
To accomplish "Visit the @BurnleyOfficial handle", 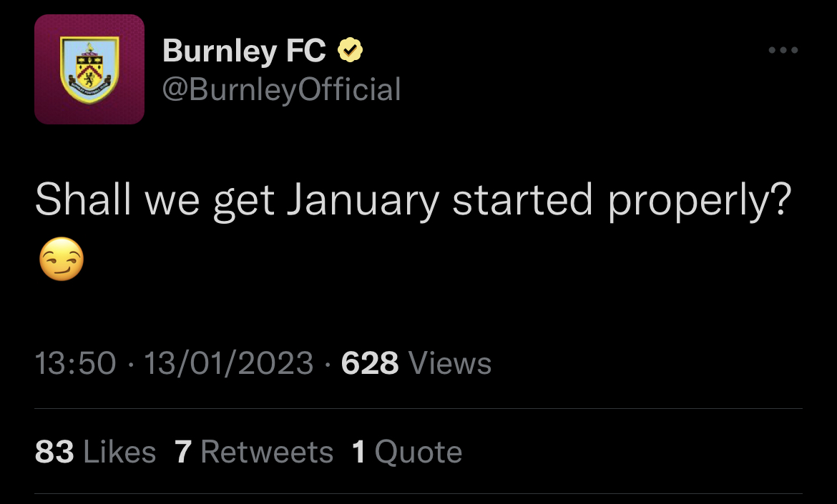I will click(281, 89).
